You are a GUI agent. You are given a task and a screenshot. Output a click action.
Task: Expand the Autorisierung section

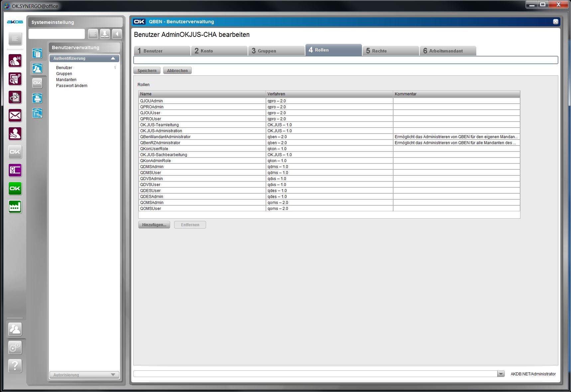(113, 375)
